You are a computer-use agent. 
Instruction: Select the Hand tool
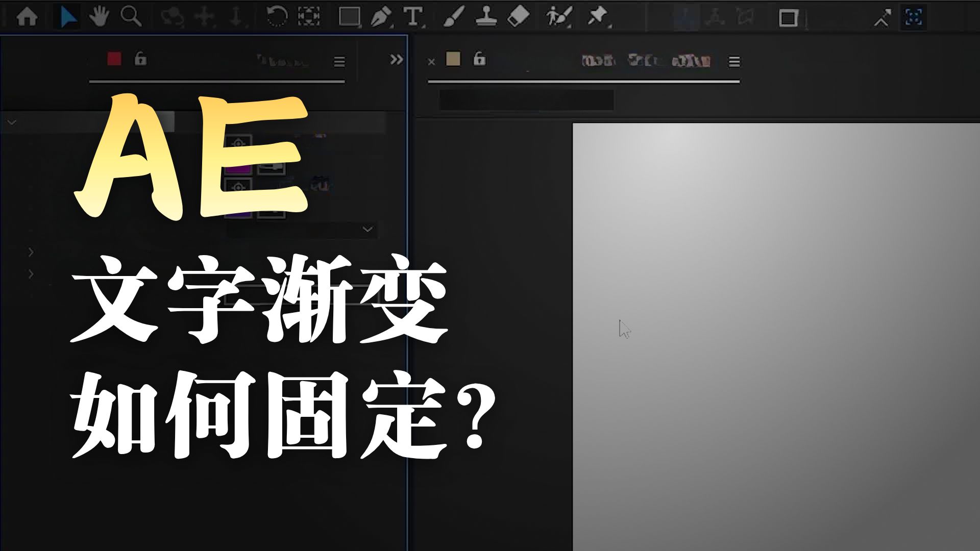click(x=99, y=17)
